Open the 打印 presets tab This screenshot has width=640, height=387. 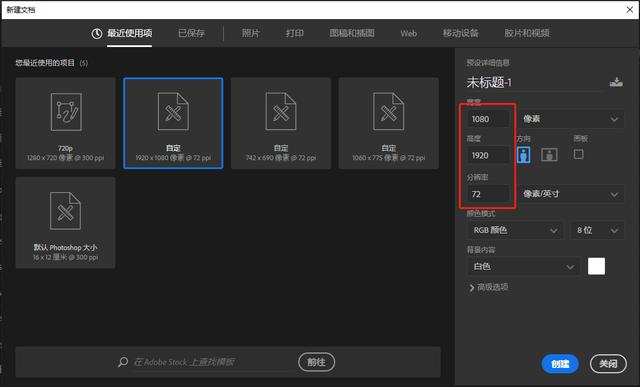[294, 33]
